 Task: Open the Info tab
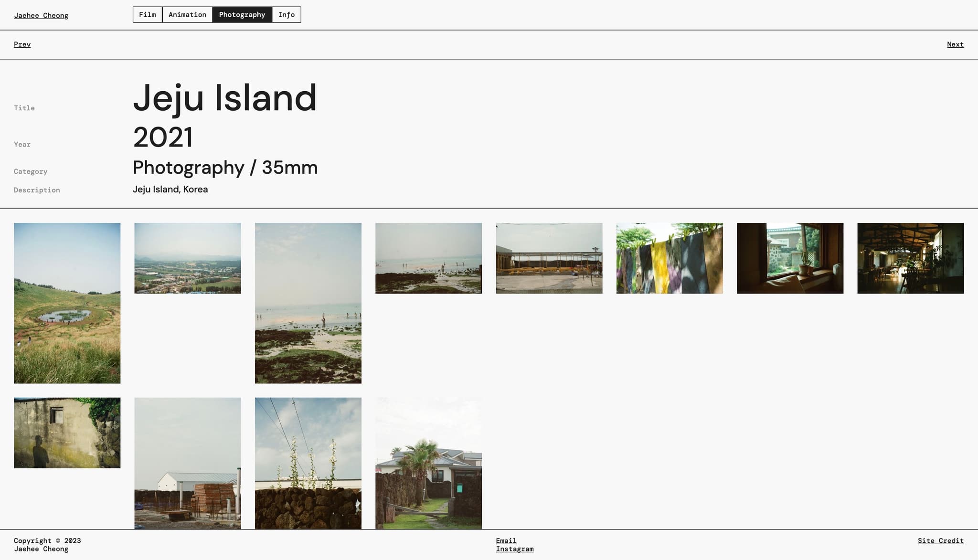point(287,15)
